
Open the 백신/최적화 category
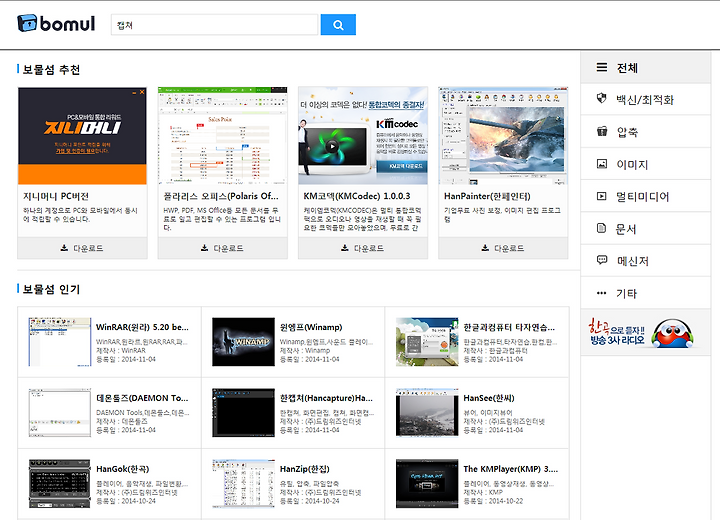point(646,100)
